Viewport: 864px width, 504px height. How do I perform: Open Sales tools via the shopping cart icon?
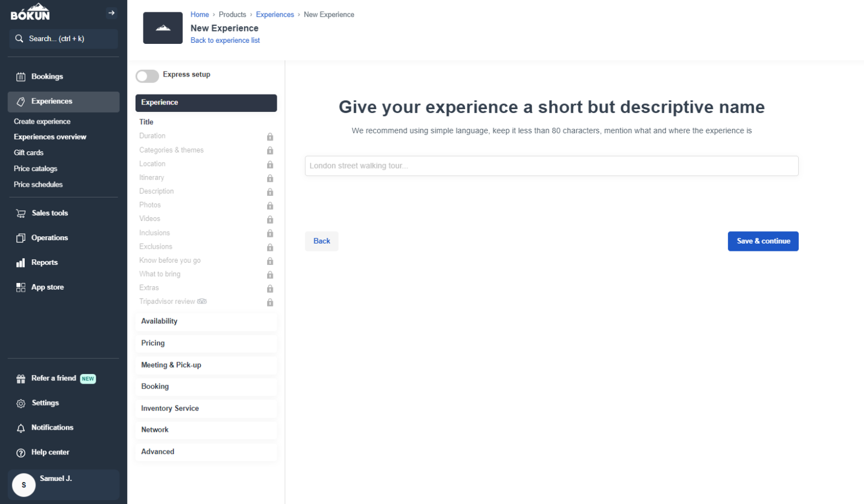(21, 213)
